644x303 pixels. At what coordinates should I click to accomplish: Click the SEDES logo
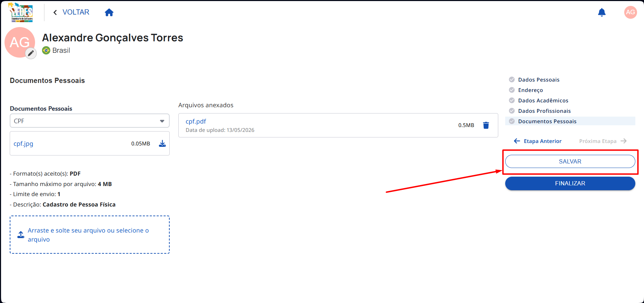(x=21, y=12)
